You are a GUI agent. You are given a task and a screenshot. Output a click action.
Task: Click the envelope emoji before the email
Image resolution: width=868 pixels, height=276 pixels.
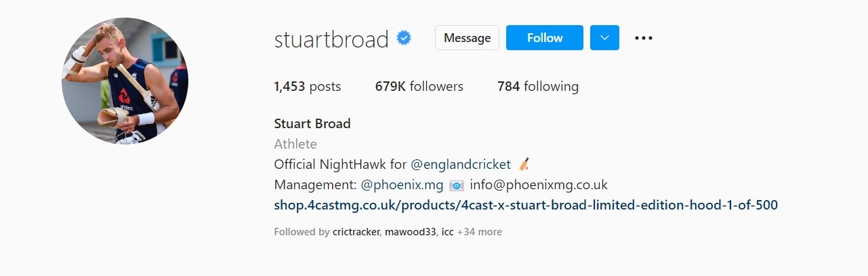tap(457, 185)
